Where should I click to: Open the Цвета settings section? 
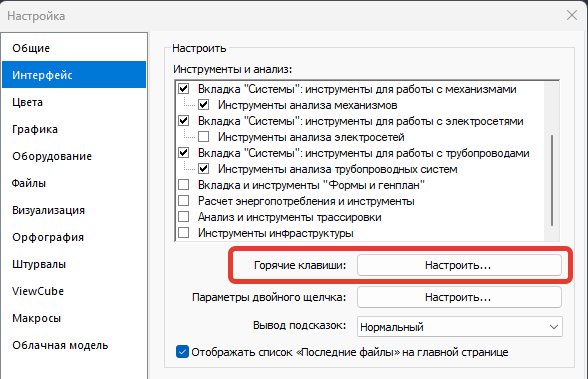click(x=74, y=102)
